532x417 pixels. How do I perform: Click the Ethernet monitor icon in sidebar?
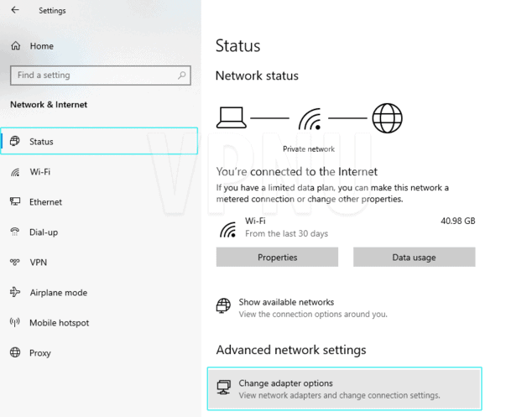pyautogui.click(x=15, y=201)
